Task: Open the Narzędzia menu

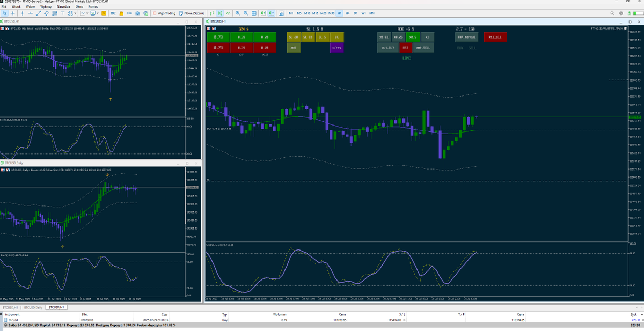Action: tap(64, 6)
